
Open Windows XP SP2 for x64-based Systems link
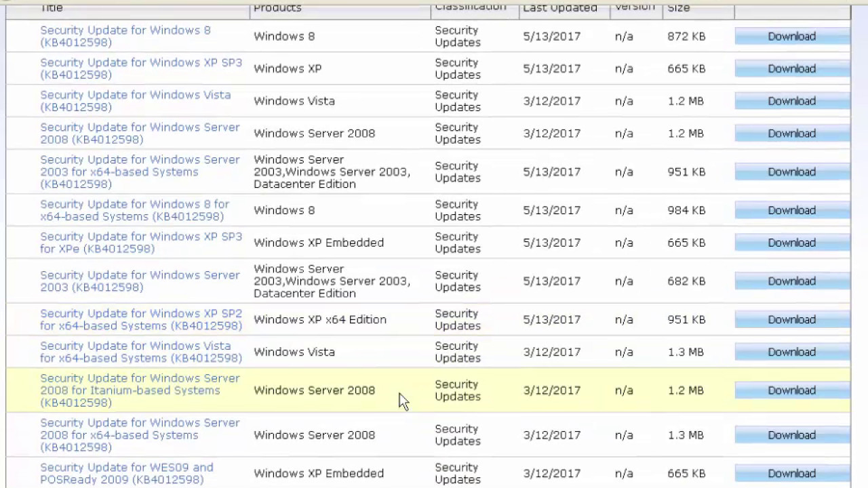pyautogui.click(x=141, y=320)
